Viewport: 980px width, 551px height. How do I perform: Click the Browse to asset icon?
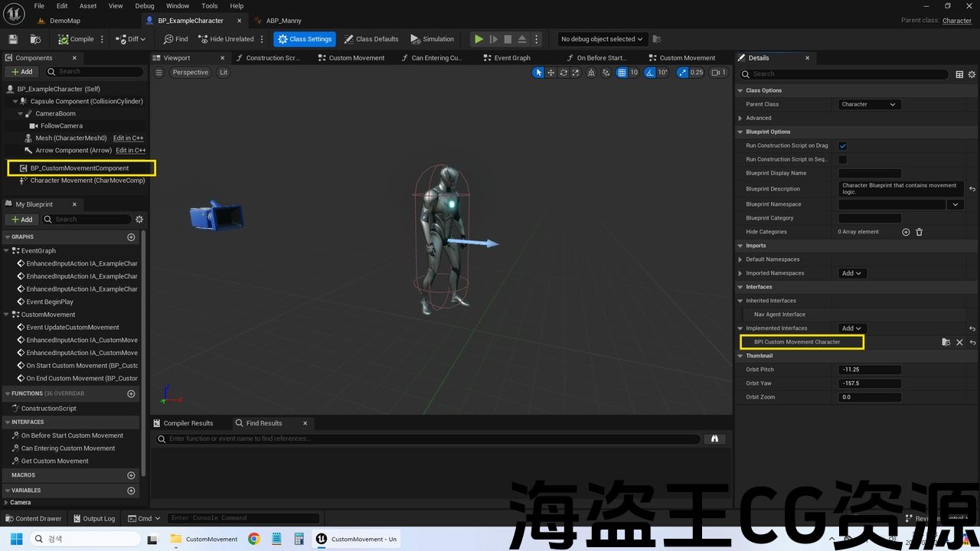(35, 39)
